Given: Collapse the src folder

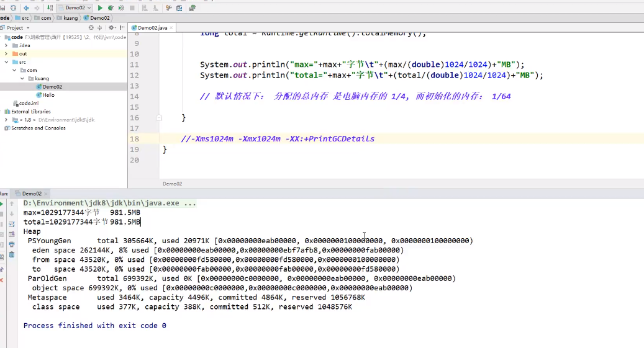Looking at the screenshot, I should 6,62.
